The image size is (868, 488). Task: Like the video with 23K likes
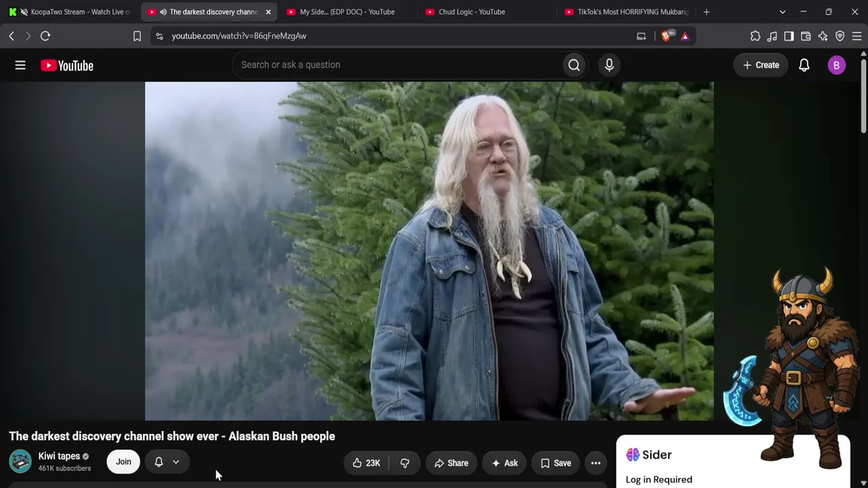pos(366,463)
